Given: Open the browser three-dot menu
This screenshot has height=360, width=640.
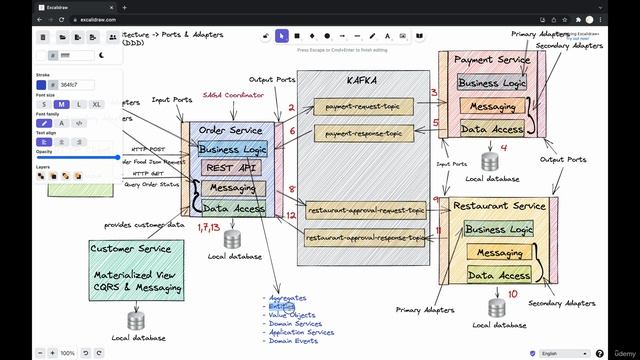Looking at the screenshot, I should coord(600,20).
